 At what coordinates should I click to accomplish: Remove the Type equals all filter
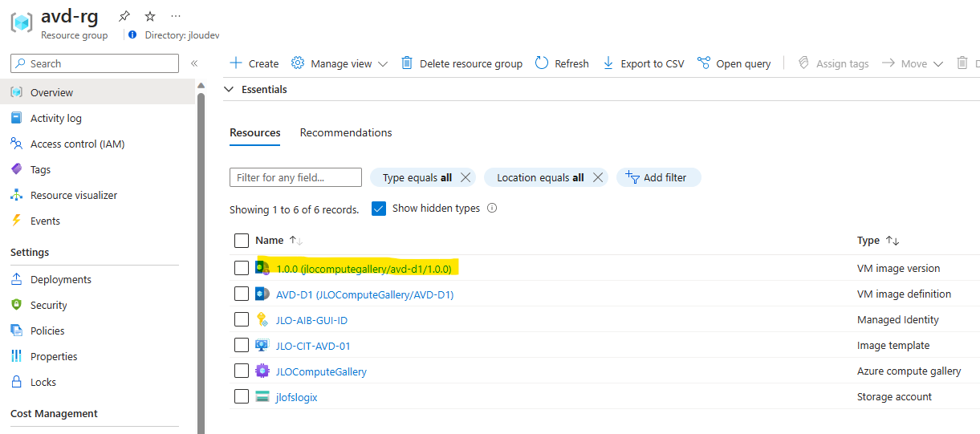coord(466,177)
